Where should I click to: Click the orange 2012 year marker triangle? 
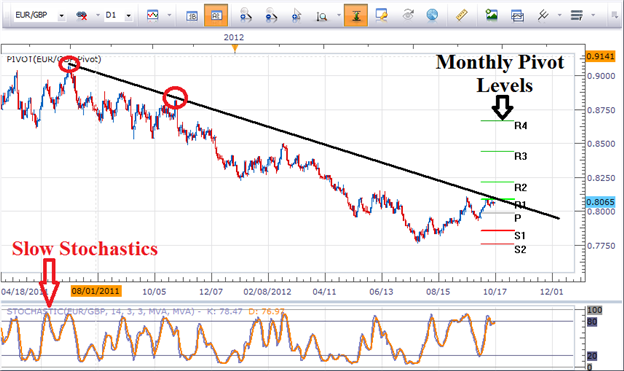click(235, 49)
